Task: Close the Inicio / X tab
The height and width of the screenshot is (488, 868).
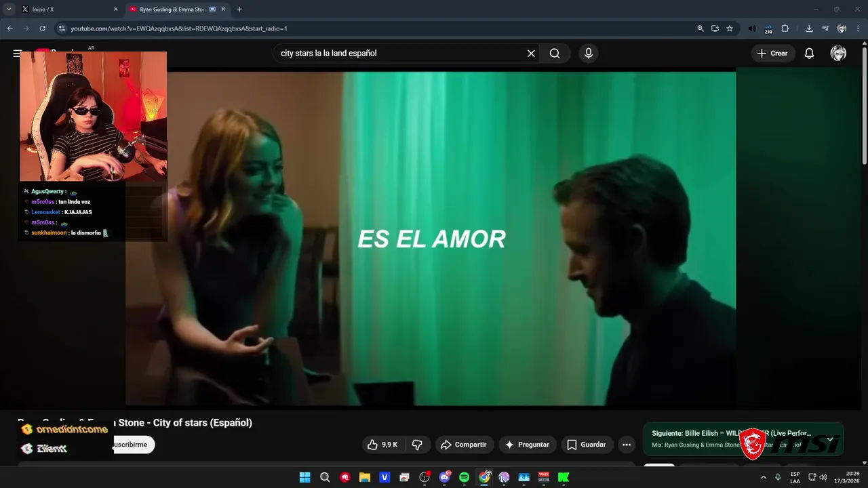Action: pyautogui.click(x=115, y=9)
